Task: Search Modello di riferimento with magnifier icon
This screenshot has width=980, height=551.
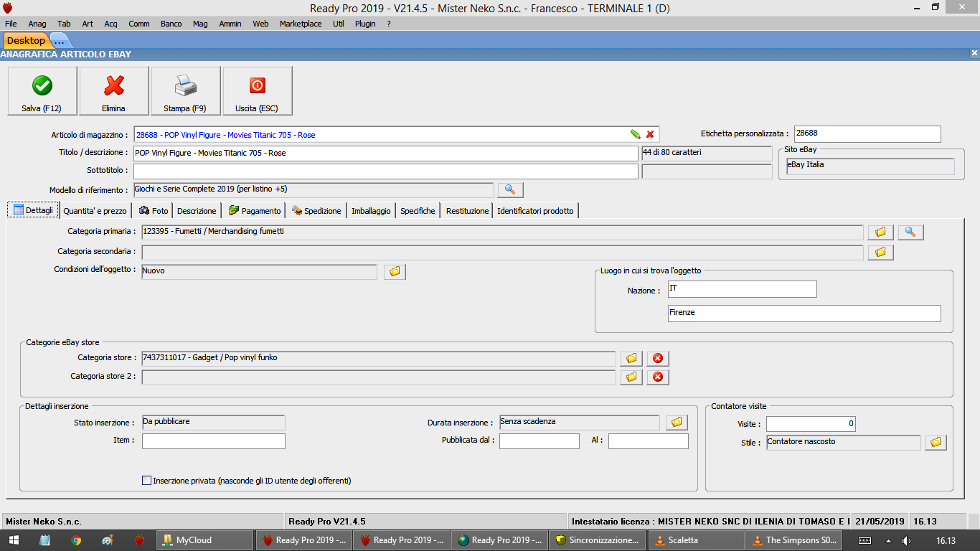Action: [510, 190]
